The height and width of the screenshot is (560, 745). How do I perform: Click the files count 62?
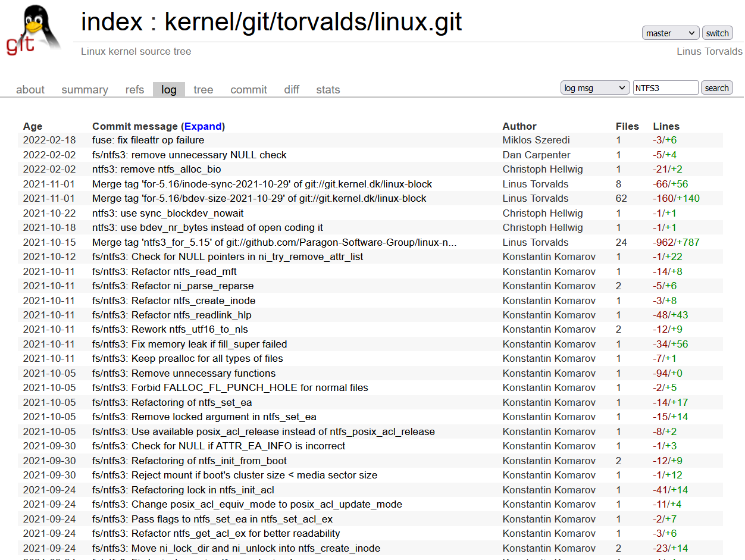(622, 199)
